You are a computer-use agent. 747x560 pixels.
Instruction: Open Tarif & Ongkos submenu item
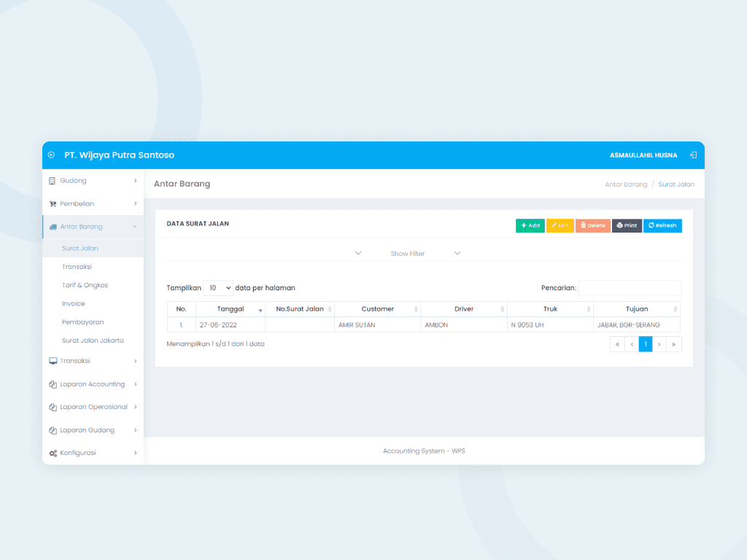pos(85,285)
